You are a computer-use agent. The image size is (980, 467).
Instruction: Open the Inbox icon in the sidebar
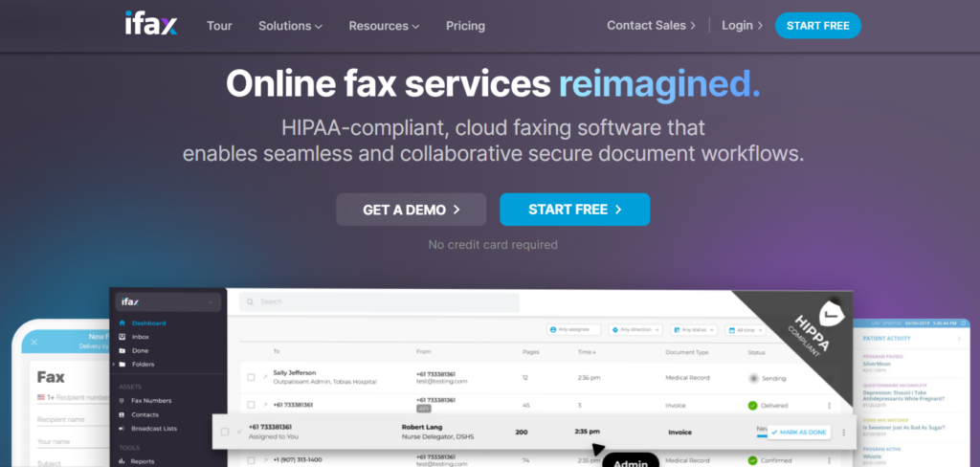122,337
